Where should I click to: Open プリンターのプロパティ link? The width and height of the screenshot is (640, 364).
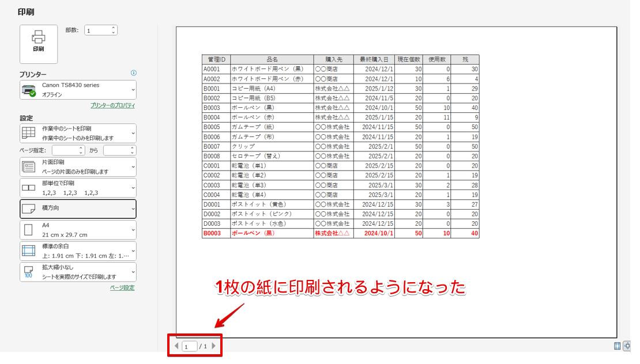point(113,105)
